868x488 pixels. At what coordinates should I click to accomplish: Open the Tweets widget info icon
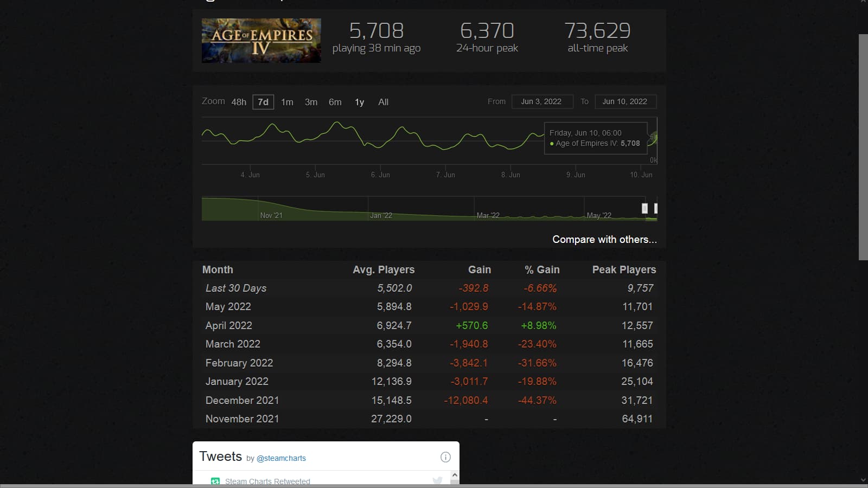(445, 457)
